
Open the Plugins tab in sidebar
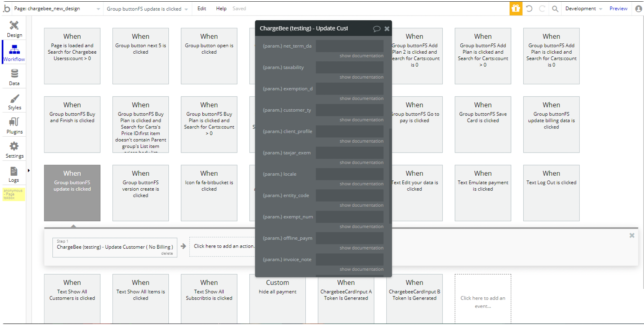click(x=14, y=125)
